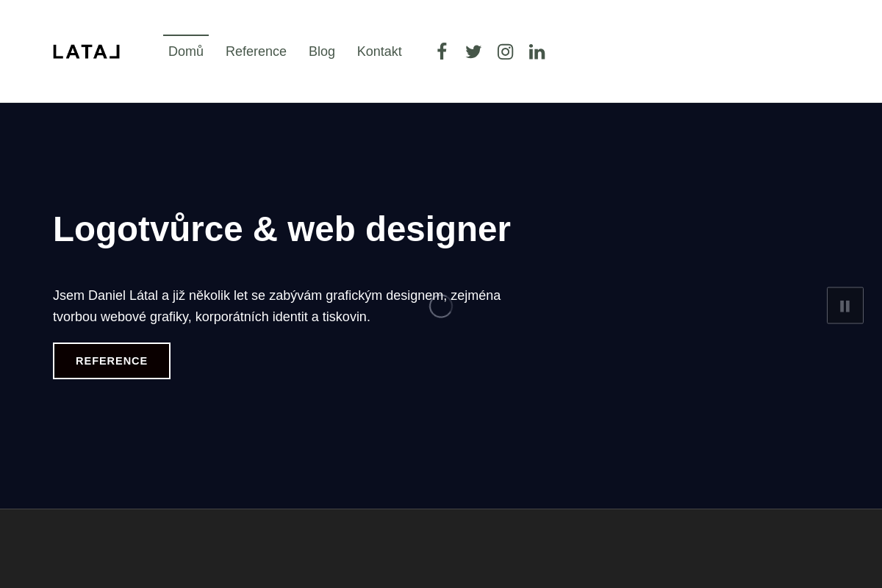Click the loading spinner in the hero

tap(441, 306)
